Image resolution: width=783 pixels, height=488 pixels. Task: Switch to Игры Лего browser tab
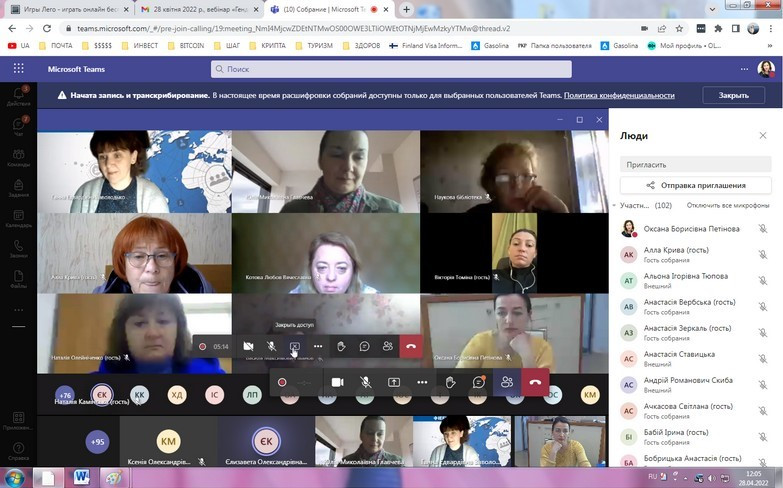click(69, 9)
